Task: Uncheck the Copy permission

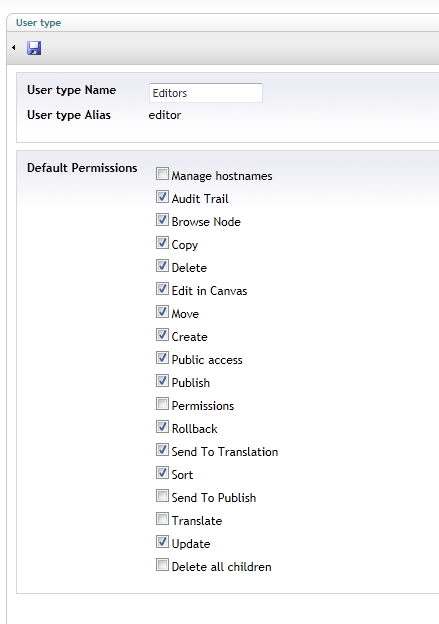Action: [x=162, y=243]
